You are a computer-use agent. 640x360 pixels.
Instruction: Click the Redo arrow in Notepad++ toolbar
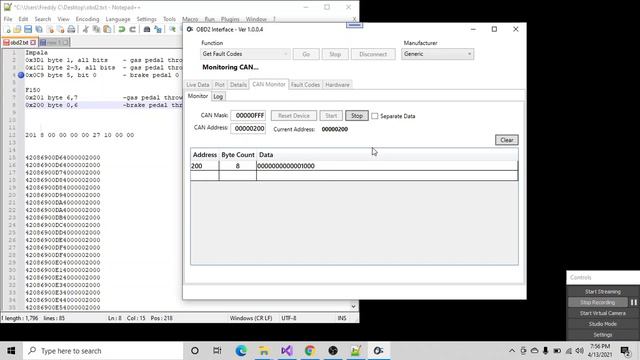point(133,29)
